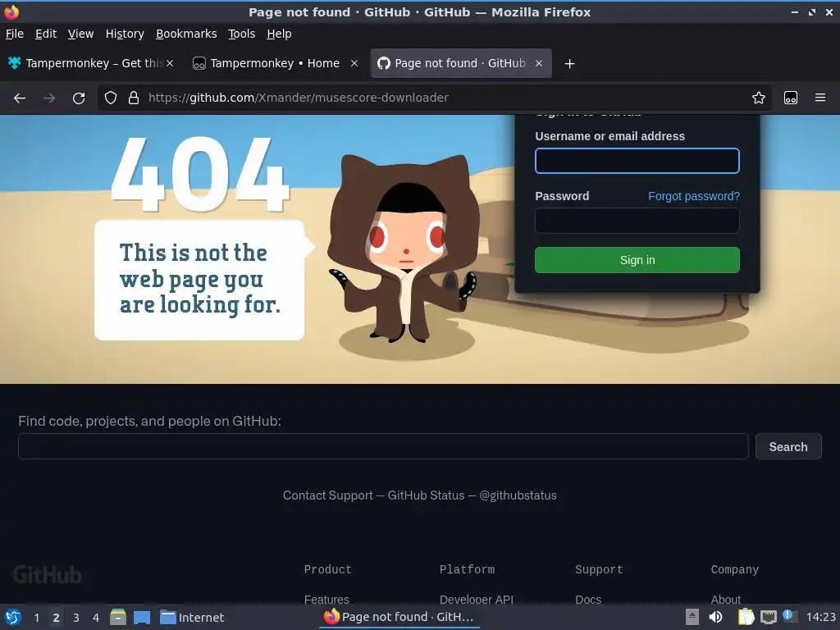This screenshot has width=840, height=630.
Task: Open the Docs footer link
Action: coord(587,600)
